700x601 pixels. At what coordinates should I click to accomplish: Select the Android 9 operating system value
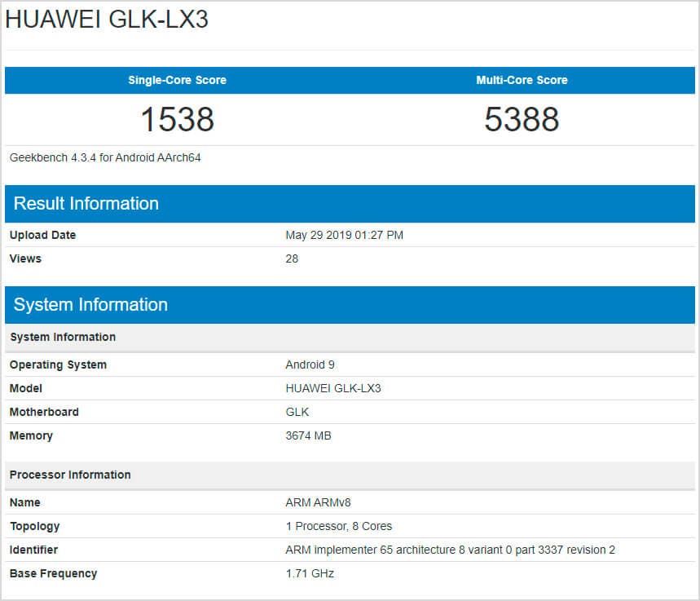pos(310,365)
